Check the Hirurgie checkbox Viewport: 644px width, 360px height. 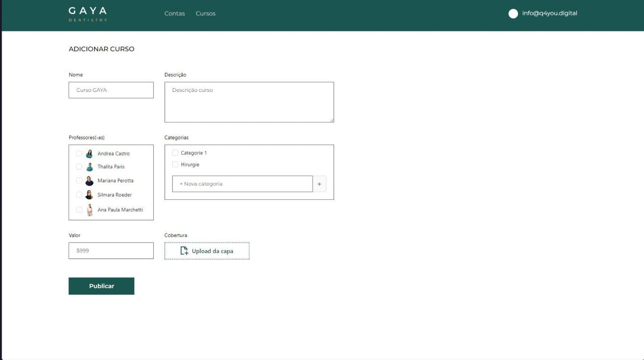[175, 164]
